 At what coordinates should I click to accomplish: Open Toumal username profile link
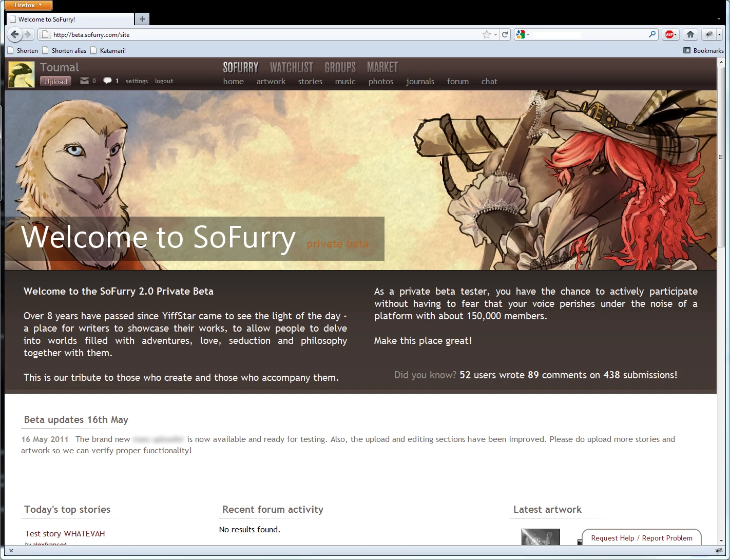[59, 67]
